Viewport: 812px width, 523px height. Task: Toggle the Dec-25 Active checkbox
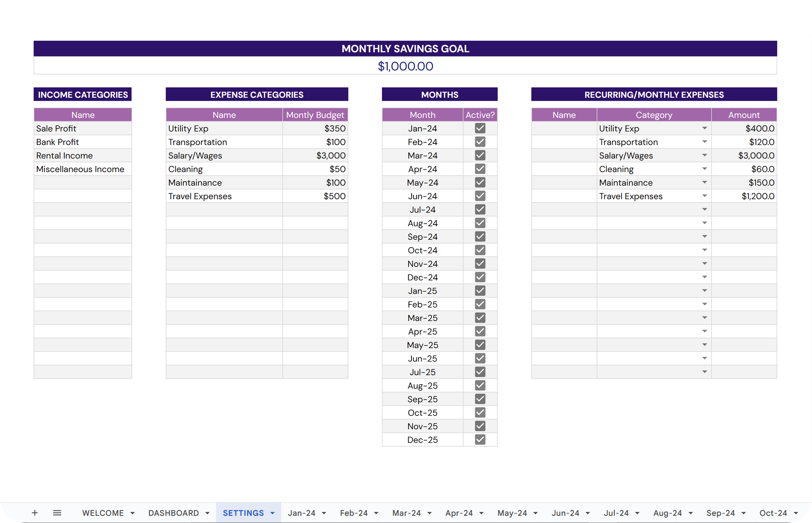480,440
